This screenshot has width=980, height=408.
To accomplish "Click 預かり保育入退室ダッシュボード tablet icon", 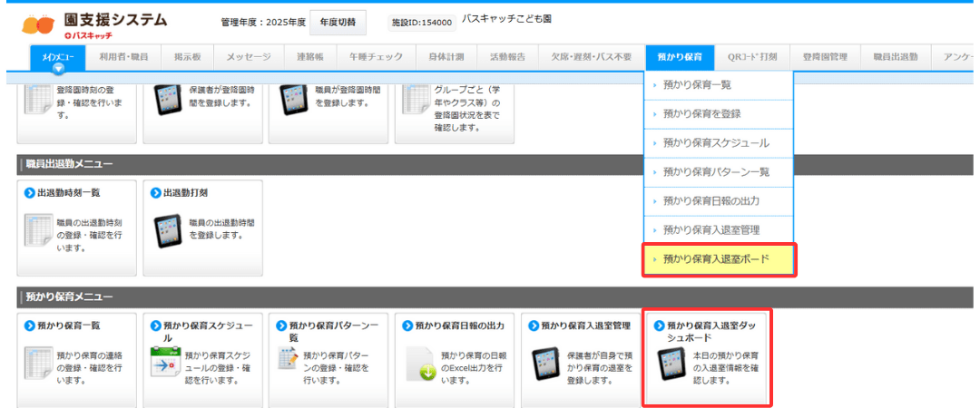I will click(x=672, y=365).
